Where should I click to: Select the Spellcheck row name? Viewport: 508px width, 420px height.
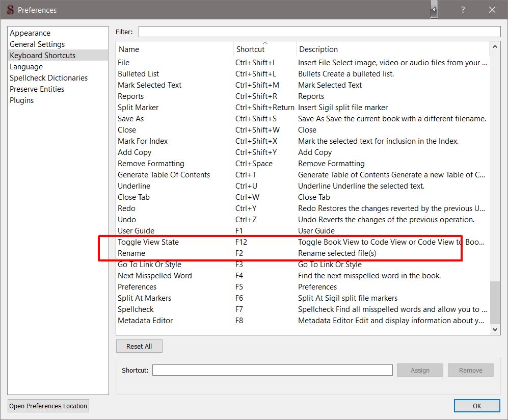pyautogui.click(x=136, y=309)
